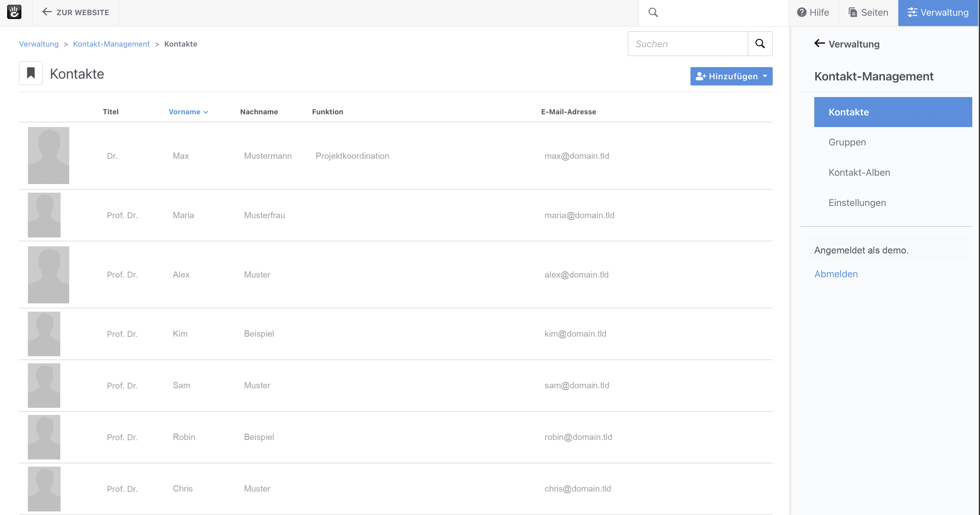Click into the Suchen search field
Viewport: 980px width, 515px height.
click(x=688, y=44)
